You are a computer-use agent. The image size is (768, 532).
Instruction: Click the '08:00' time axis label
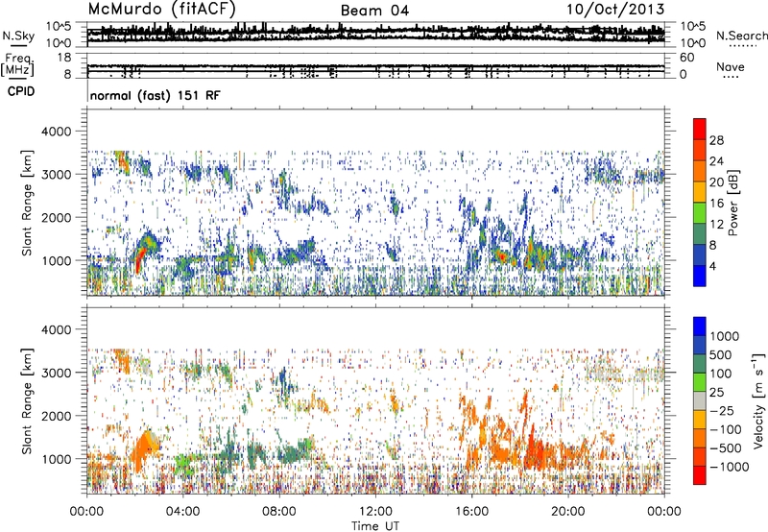[279, 512]
